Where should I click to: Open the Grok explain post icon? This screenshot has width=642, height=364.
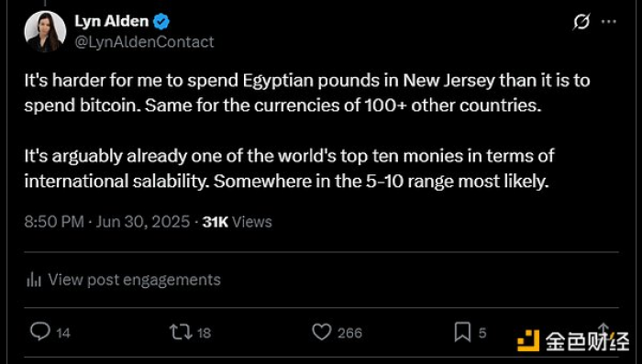[581, 21]
